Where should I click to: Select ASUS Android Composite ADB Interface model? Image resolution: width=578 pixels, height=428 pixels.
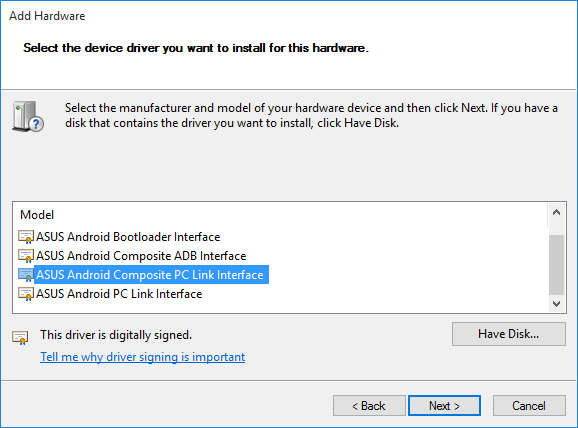coord(141,256)
